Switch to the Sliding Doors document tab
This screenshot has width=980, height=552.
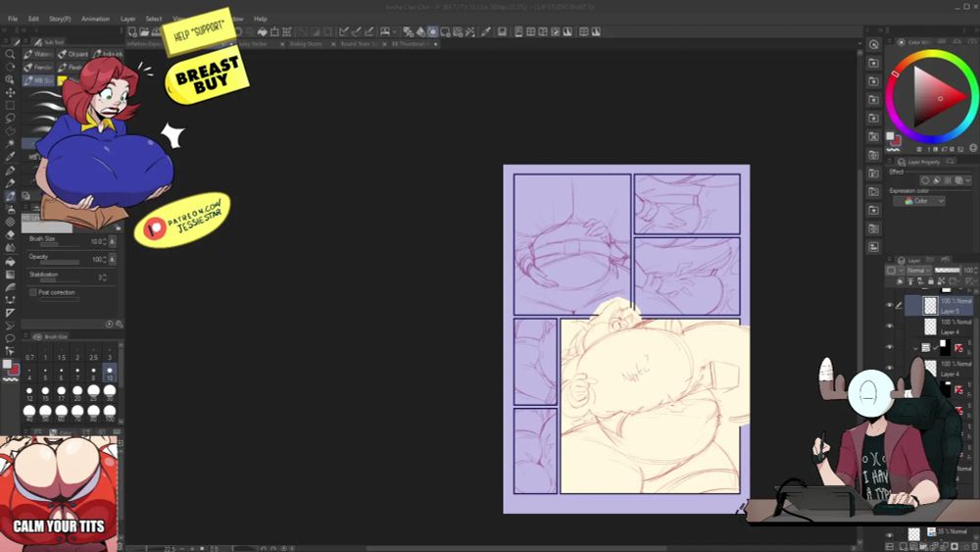tap(308, 44)
